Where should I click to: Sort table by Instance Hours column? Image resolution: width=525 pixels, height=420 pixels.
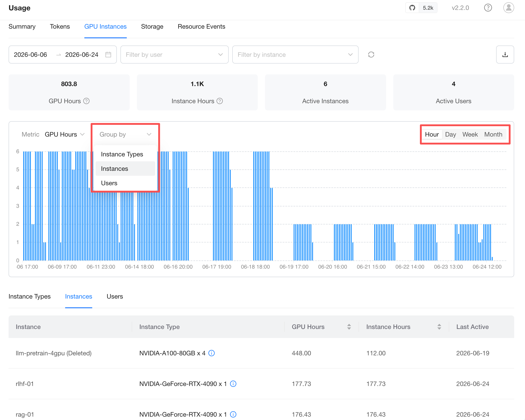pos(439,327)
